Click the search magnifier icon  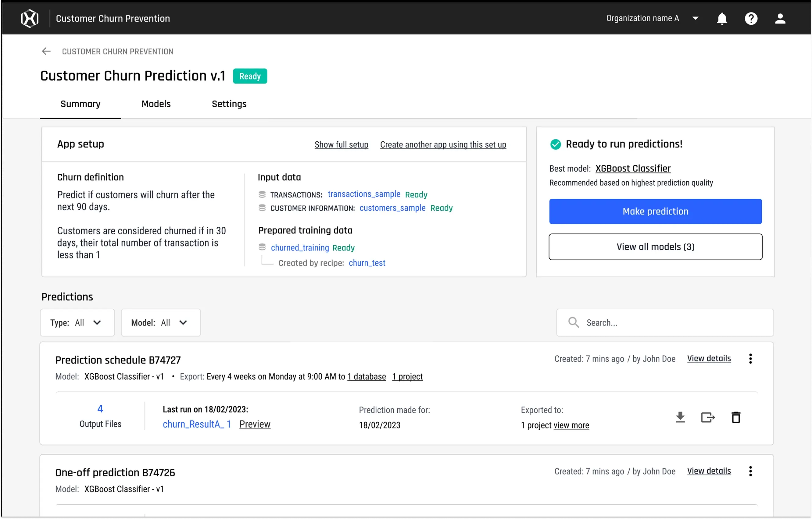[x=574, y=322]
